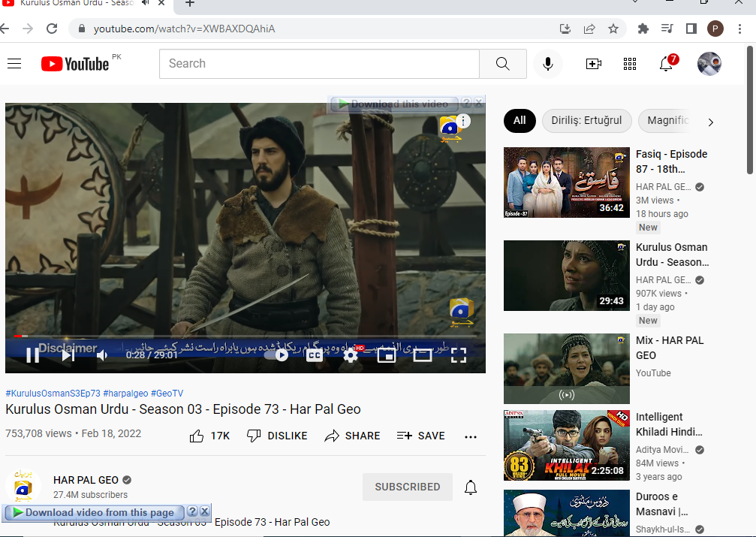
Task: Close the Download this video overlay
Action: click(478, 103)
